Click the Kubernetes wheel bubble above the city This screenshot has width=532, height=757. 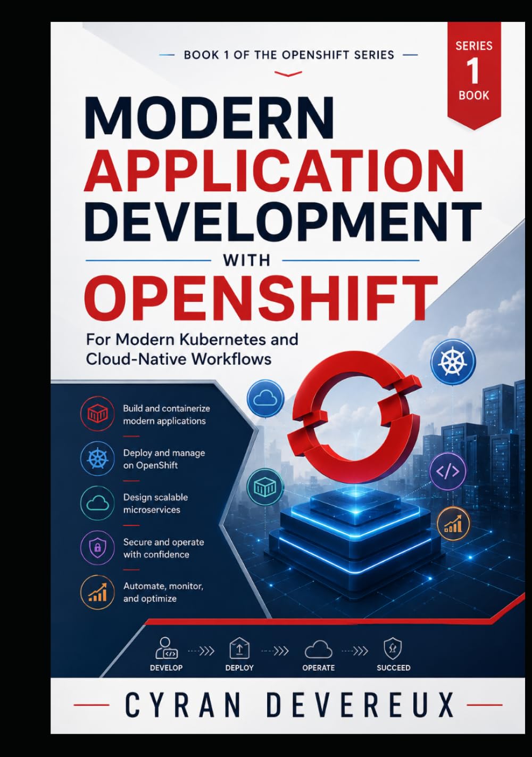coord(453,362)
